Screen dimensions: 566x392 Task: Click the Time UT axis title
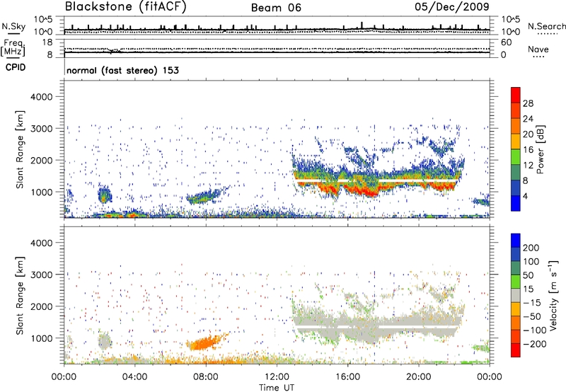point(277,388)
